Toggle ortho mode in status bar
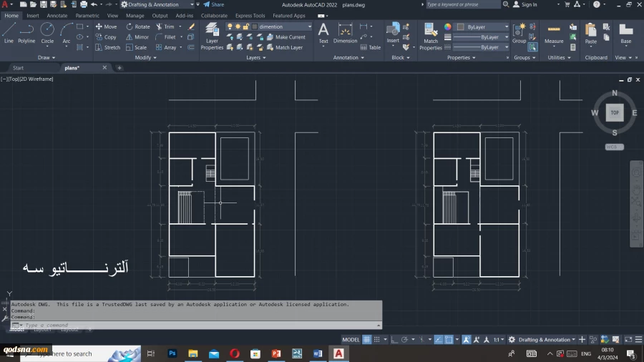The height and width of the screenshot is (362, 644). 394,339
